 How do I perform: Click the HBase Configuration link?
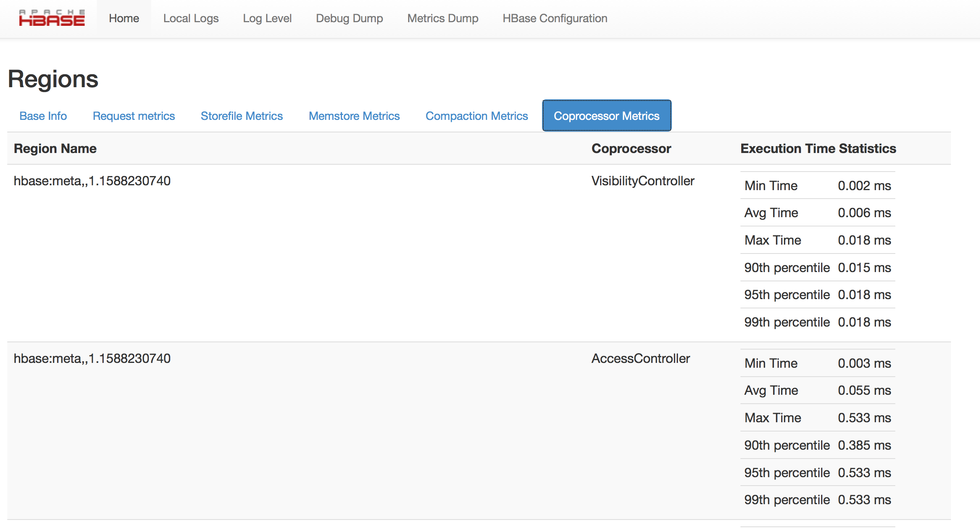pos(555,18)
